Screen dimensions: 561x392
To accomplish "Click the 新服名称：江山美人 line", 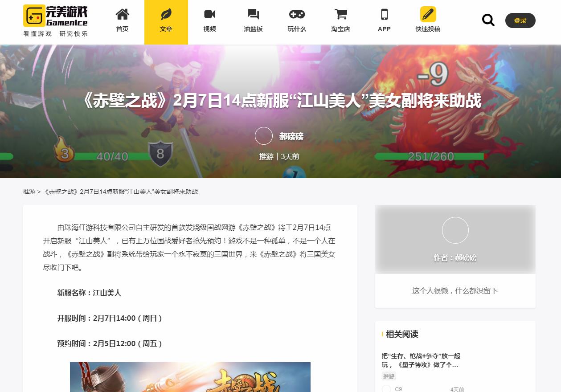I will [89, 293].
